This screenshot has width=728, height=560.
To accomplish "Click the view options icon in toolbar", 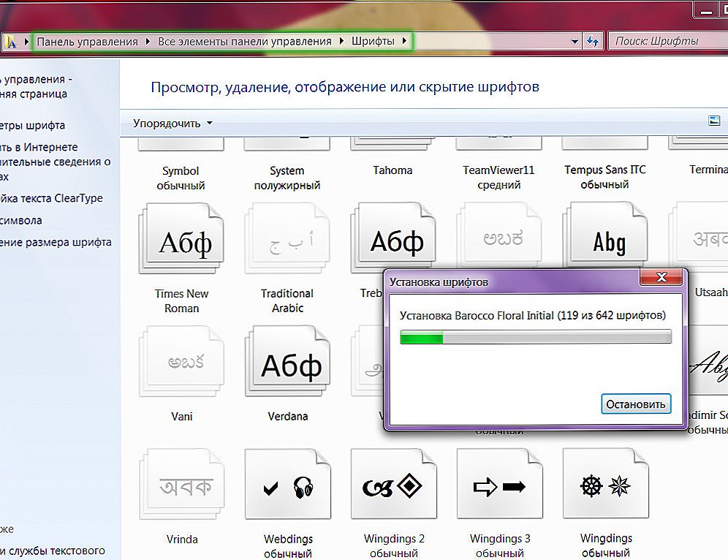I will click(x=714, y=121).
